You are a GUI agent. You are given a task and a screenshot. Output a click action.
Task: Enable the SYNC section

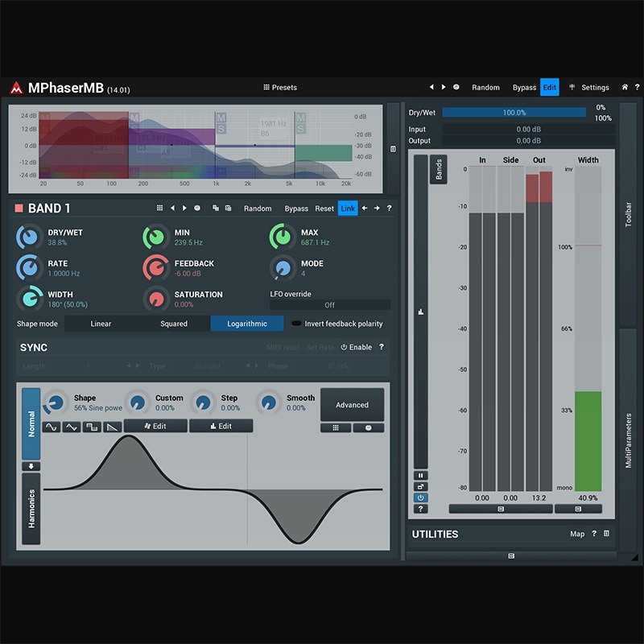(x=356, y=348)
